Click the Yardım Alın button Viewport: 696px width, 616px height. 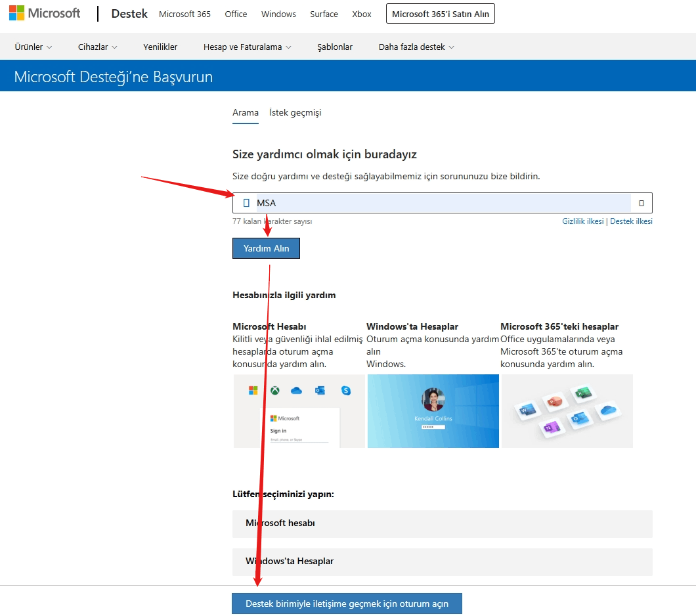click(267, 248)
